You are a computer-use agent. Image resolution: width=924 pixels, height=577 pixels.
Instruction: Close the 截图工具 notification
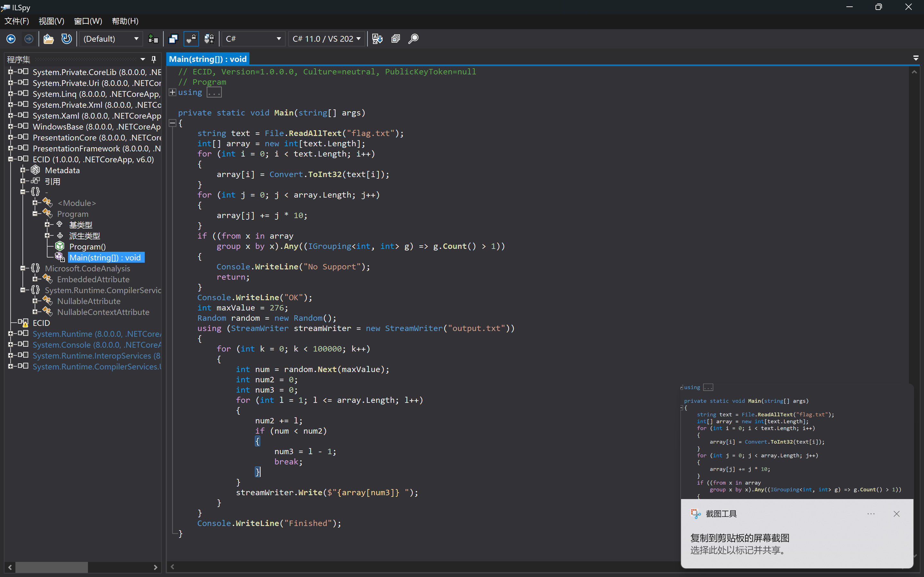pyautogui.click(x=896, y=513)
